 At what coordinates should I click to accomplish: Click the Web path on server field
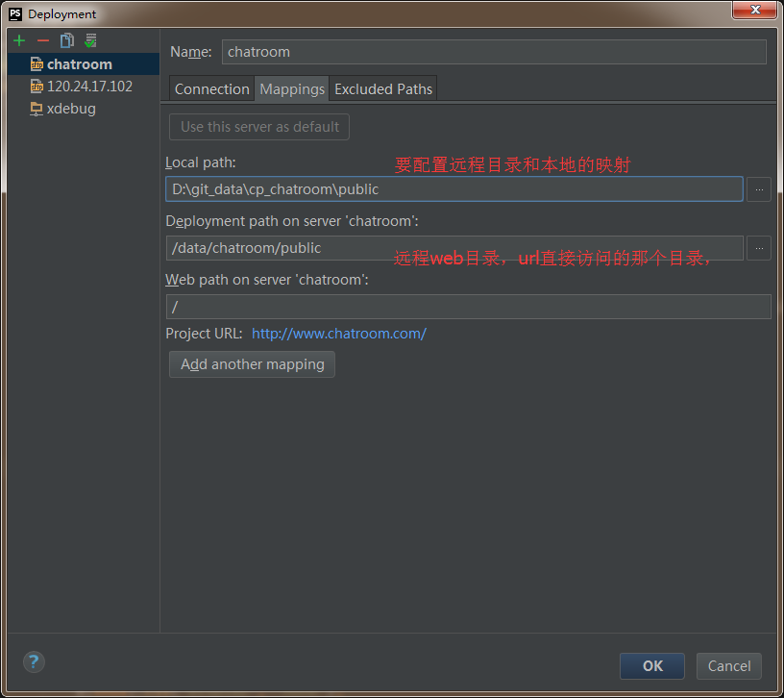pyautogui.click(x=468, y=306)
